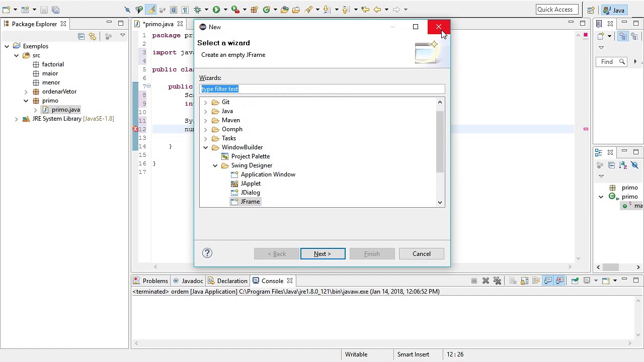
Task: Click the Open Type toolbar icon
Action: [285, 10]
